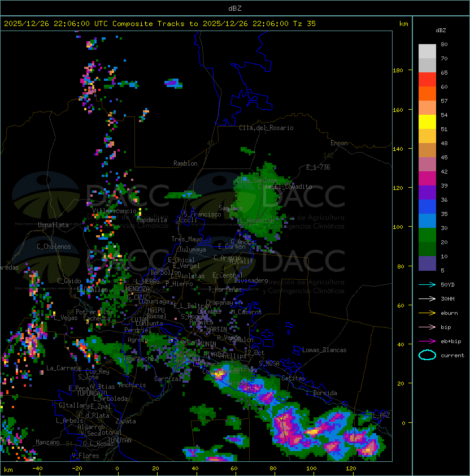
Task: Click the 65 value on dBZ legend
Action: pos(444,73)
